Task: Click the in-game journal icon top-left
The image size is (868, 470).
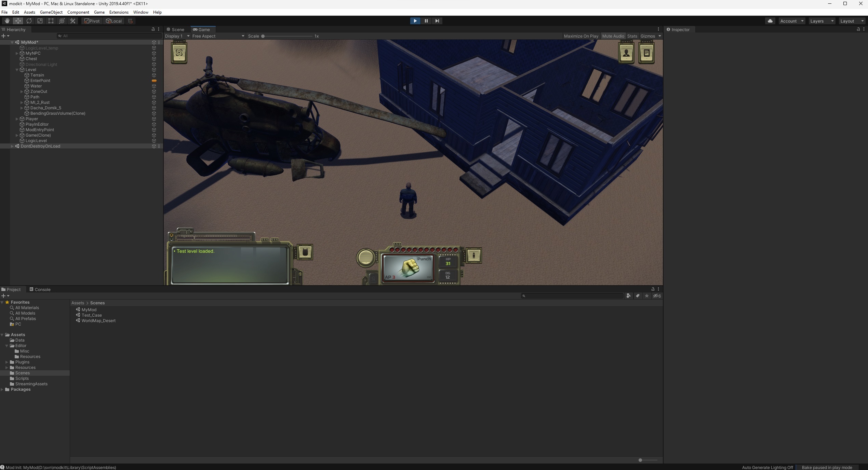Action: click(x=179, y=52)
